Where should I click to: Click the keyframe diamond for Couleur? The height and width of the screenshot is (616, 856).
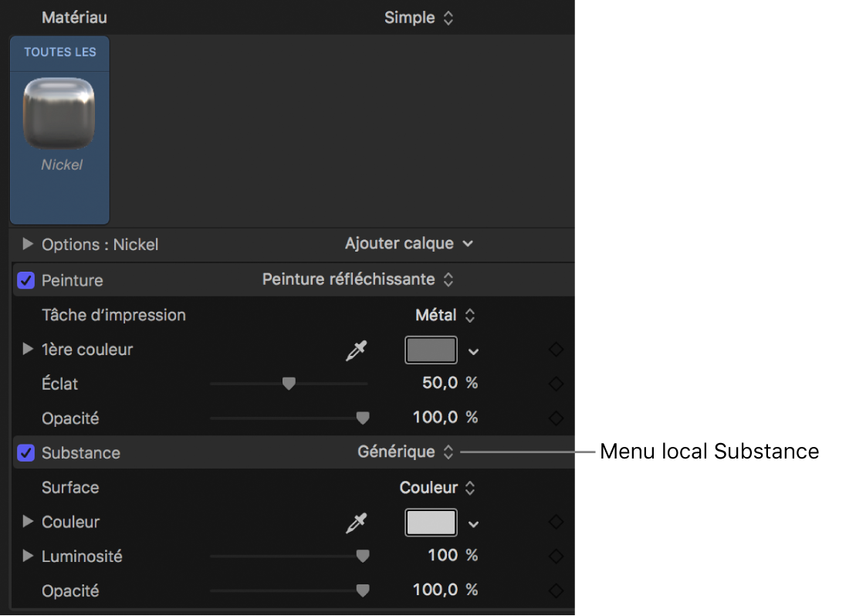click(556, 523)
